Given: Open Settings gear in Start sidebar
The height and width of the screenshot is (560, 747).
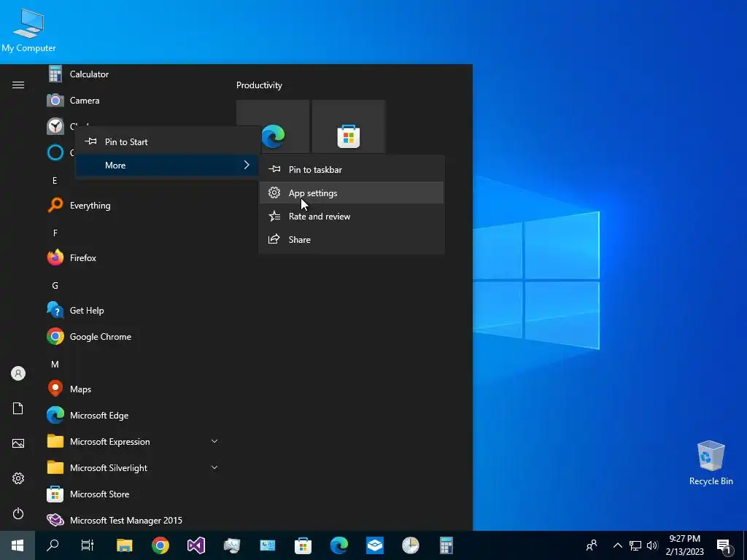Looking at the screenshot, I should pos(18,478).
